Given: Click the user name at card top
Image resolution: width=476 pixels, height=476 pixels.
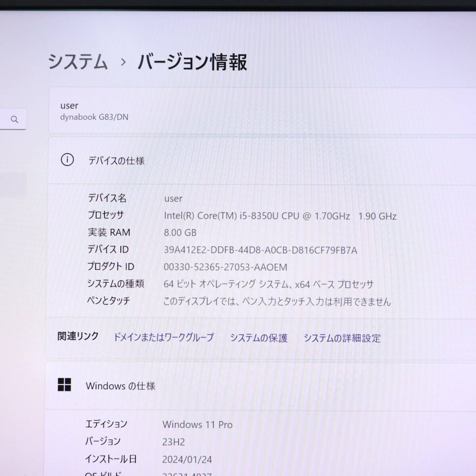Looking at the screenshot, I should pos(69,106).
